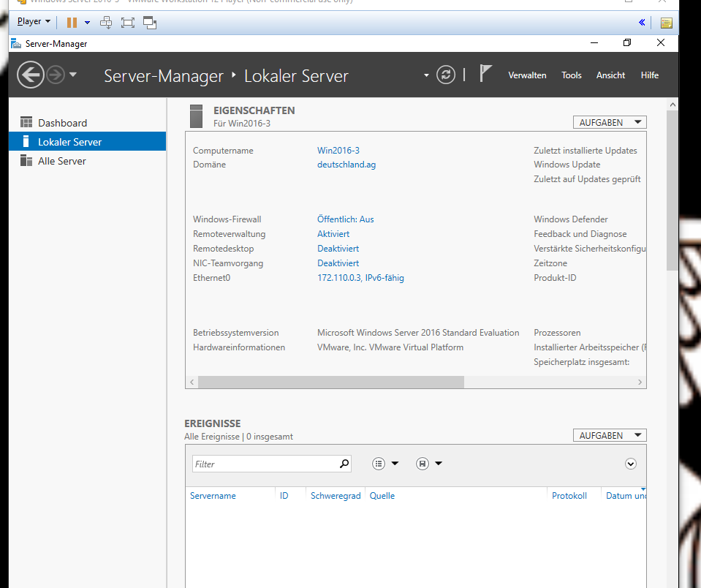Viewport: 701px width, 588px height.
Task: Refresh the Server-Manager view
Action: tap(445, 75)
